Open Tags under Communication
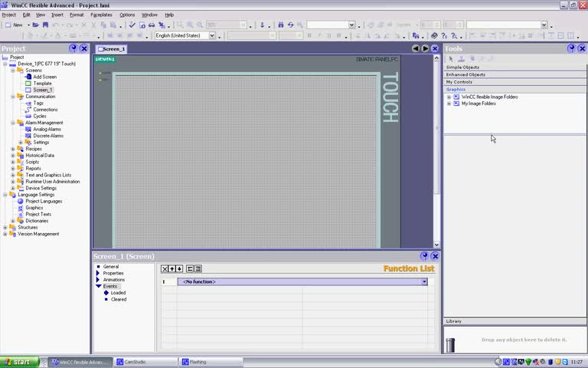Image resolution: width=588 pixels, height=368 pixels. (38, 103)
